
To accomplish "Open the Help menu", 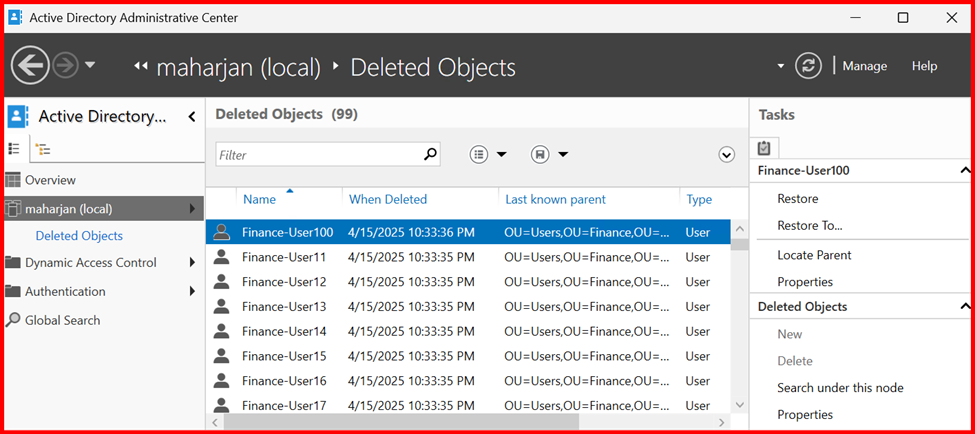I will pos(924,66).
